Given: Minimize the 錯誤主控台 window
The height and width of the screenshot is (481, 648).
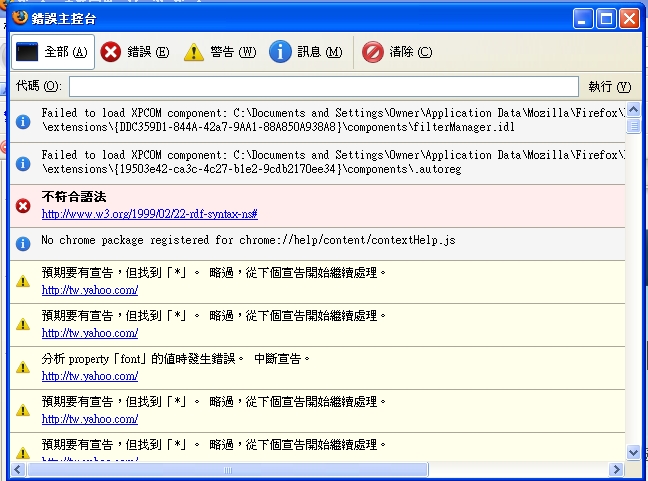Looking at the screenshot, I should [583, 19].
